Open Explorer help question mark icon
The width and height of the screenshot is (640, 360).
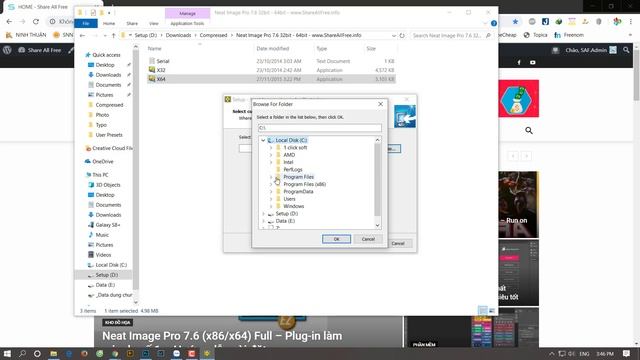click(x=493, y=24)
